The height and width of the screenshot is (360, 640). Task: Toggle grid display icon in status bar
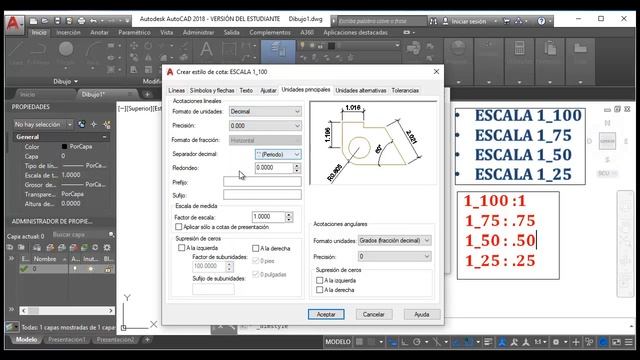[359, 342]
